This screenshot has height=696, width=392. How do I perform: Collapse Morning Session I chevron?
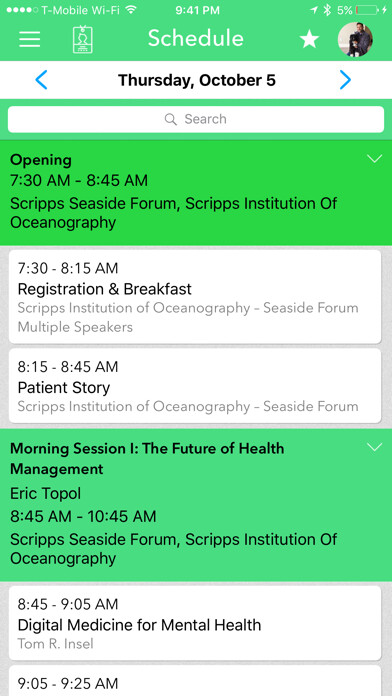tap(375, 447)
